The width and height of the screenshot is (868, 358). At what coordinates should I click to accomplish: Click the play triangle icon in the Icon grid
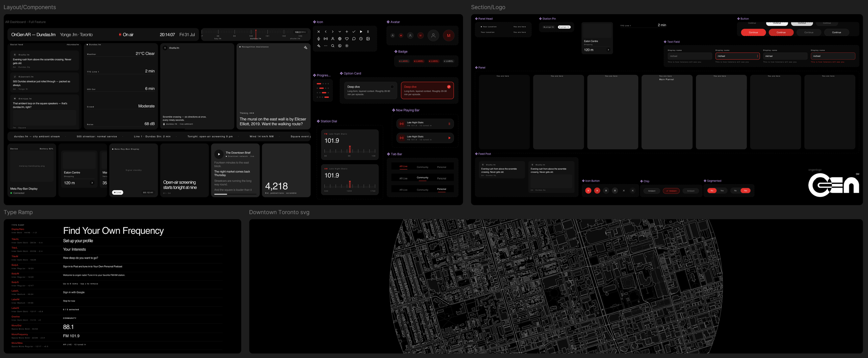tap(361, 32)
